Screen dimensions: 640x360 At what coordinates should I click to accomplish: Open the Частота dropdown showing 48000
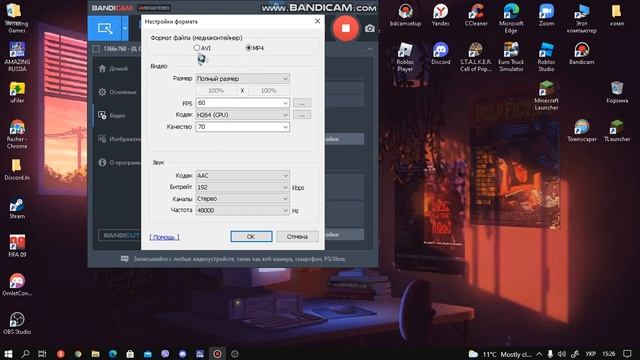(x=242, y=210)
